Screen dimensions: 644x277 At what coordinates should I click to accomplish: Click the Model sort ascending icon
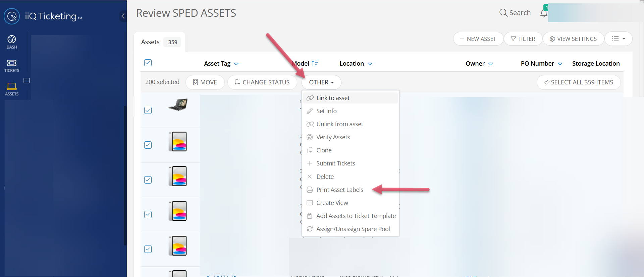pos(315,63)
